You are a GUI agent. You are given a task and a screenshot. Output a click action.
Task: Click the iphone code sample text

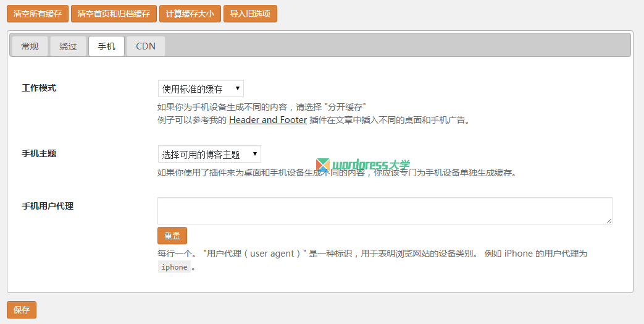tap(174, 267)
